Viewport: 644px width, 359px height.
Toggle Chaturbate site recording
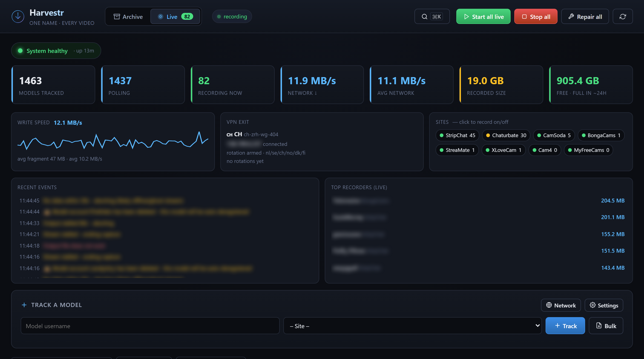pos(506,135)
